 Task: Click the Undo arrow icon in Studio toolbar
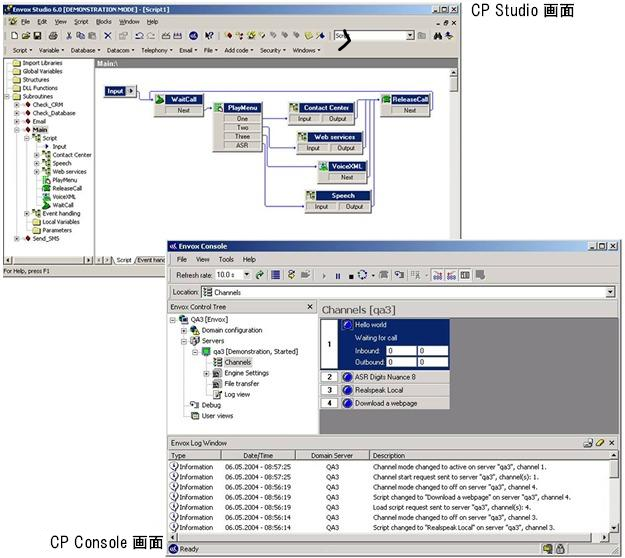click(x=139, y=35)
